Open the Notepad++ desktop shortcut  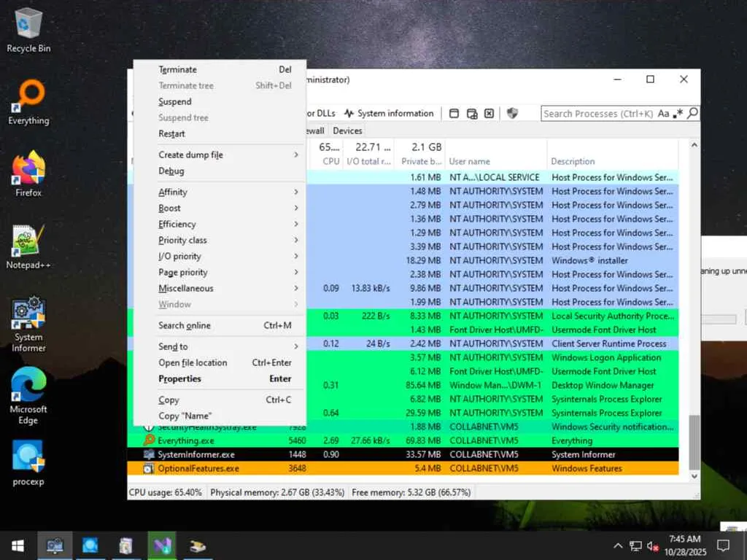pyautogui.click(x=28, y=246)
